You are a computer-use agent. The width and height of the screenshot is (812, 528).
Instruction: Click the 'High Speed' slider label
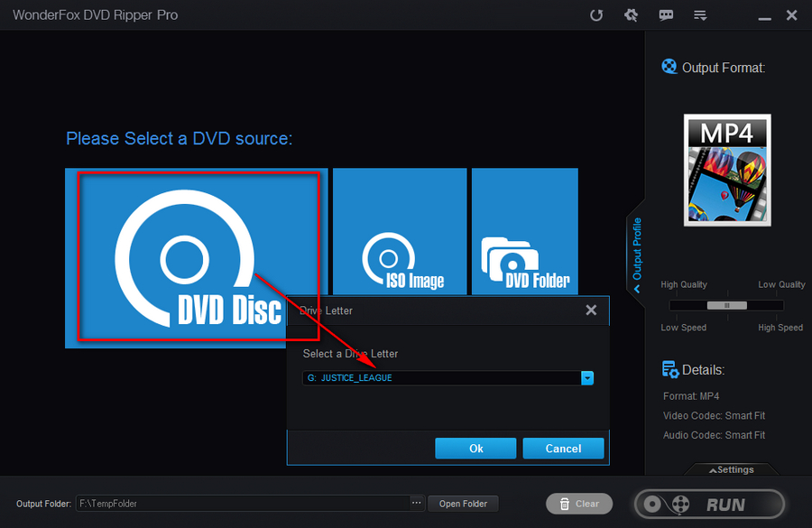point(780,328)
